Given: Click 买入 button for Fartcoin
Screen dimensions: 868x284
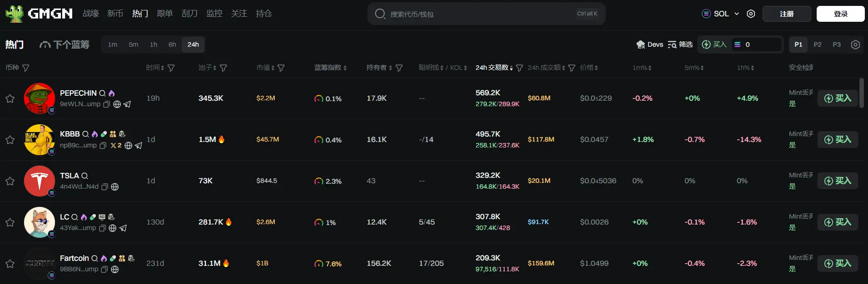Looking at the screenshot, I should click(838, 264).
